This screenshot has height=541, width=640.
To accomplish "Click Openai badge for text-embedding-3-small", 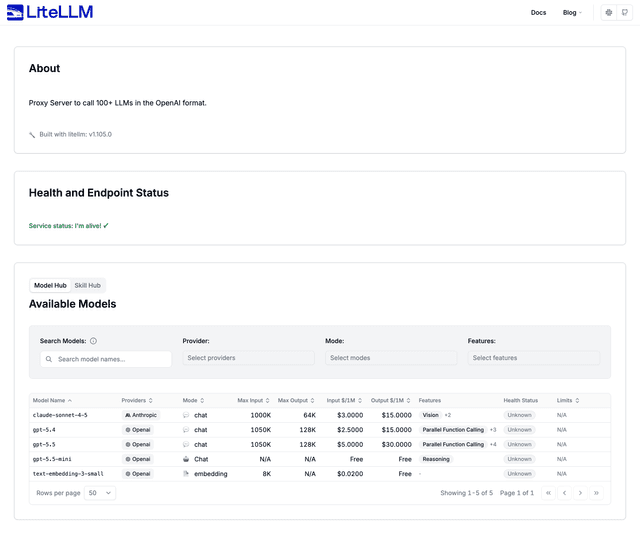I will coord(138,474).
